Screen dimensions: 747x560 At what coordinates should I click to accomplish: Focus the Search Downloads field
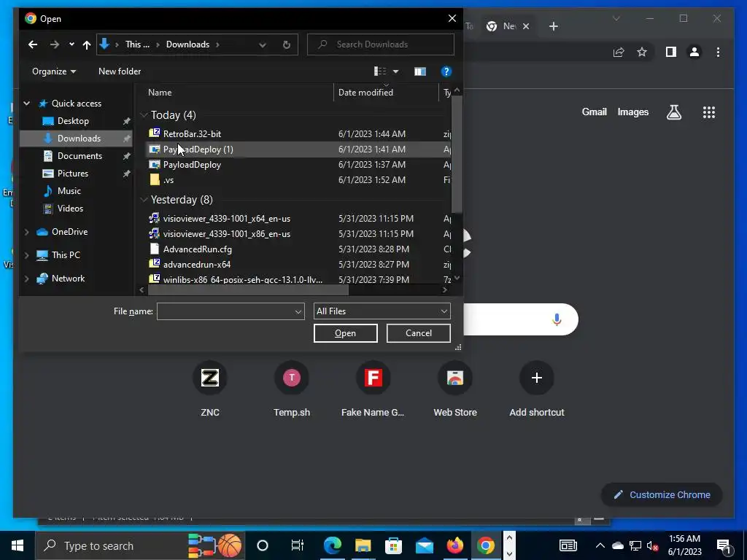(x=381, y=44)
